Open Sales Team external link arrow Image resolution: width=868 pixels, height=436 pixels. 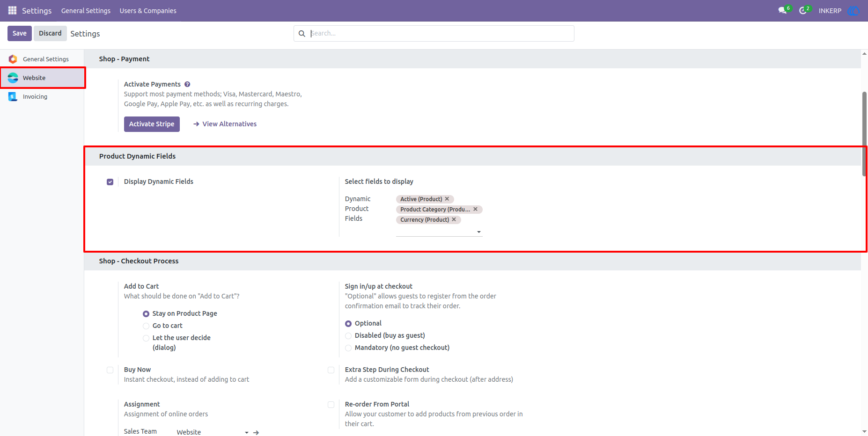click(x=256, y=432)
